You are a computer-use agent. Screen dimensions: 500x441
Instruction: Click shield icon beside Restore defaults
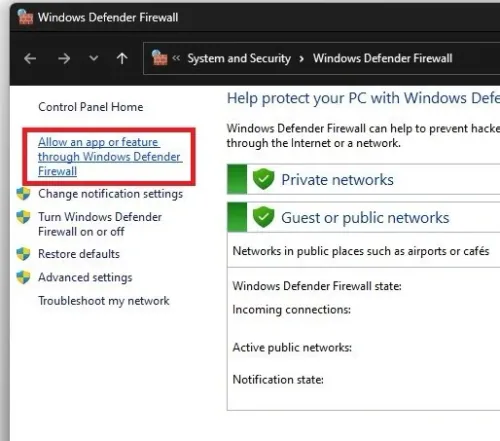(23, 254)
